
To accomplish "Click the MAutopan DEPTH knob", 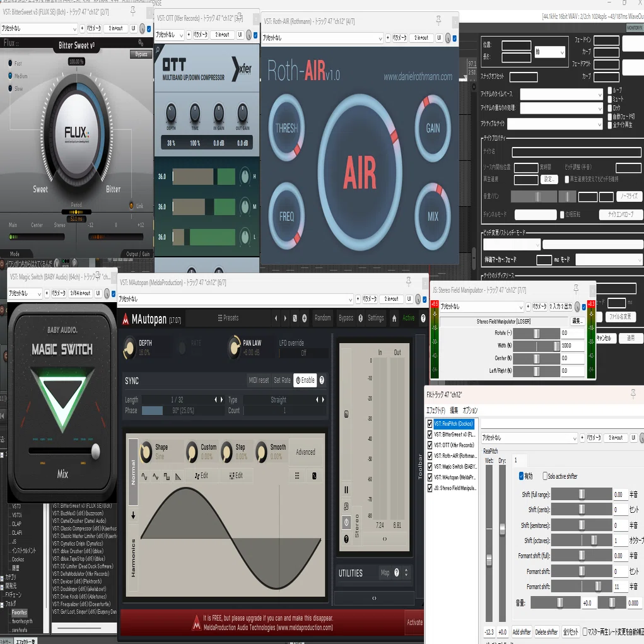I will pos(129,348).
